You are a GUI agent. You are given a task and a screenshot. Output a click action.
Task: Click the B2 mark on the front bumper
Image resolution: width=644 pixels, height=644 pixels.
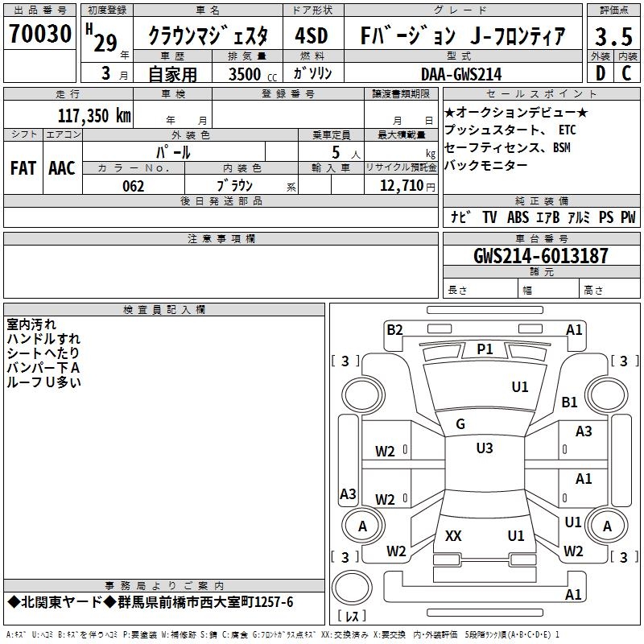click(394, 330)
